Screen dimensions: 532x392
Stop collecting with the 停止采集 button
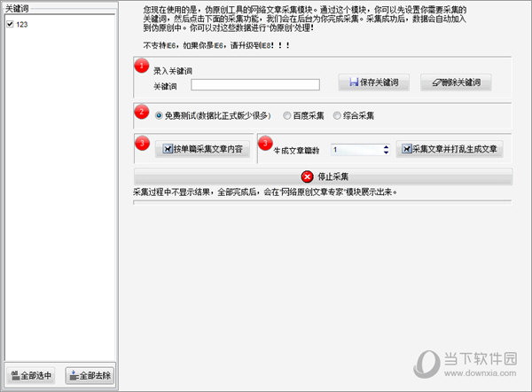point(324,176)
